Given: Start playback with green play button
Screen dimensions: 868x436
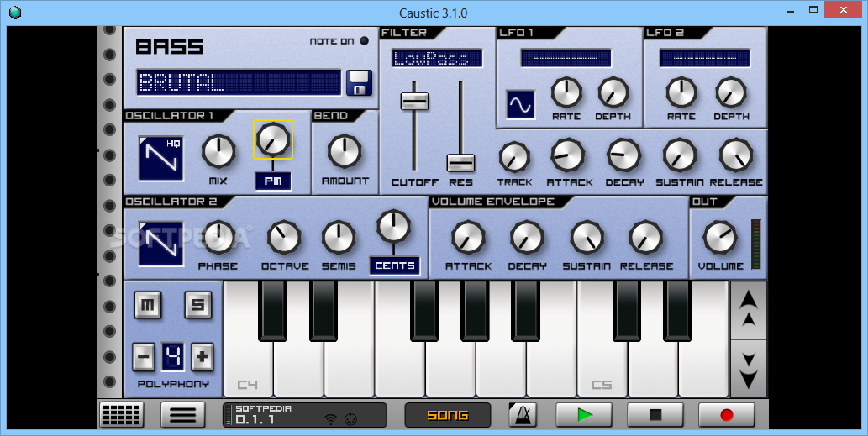Looking at the screenshot, I should (x=583, y=414).
